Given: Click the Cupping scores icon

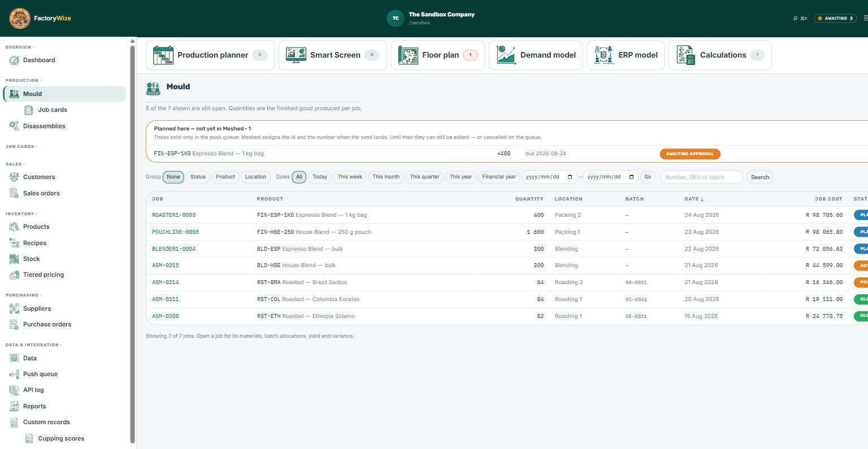Looking at the screenshot, I should point(29,438).
